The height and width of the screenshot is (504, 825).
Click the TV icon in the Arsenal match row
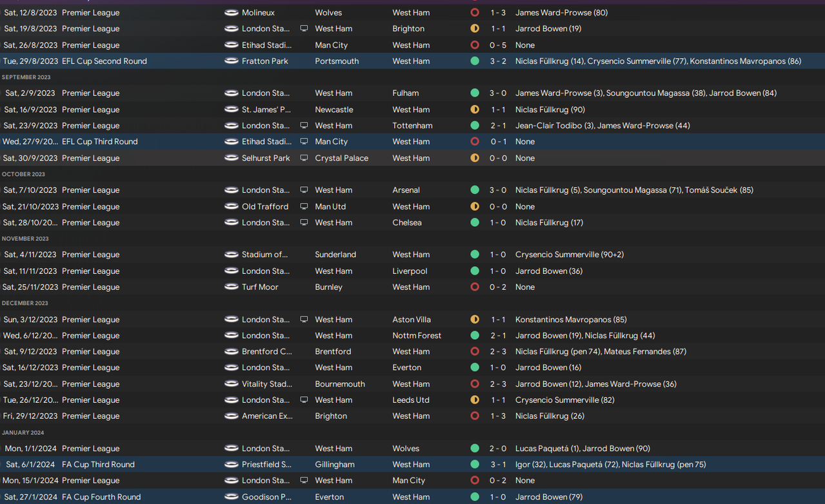tap(304, 190)
